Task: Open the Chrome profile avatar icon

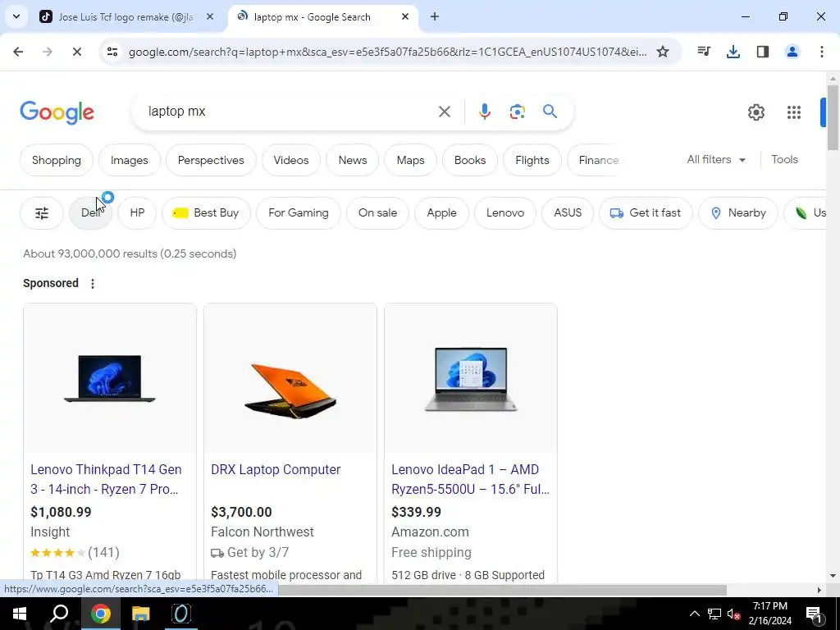Action: pos(792,52)
